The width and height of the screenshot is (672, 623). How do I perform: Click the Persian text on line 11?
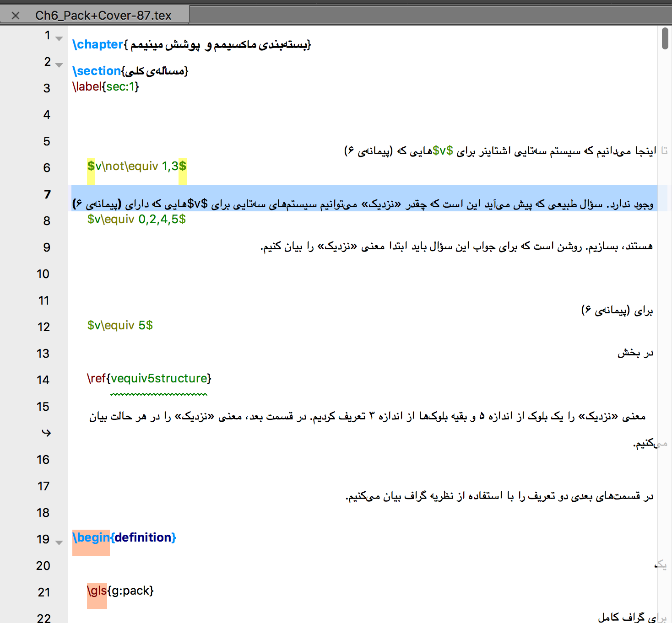617,311
